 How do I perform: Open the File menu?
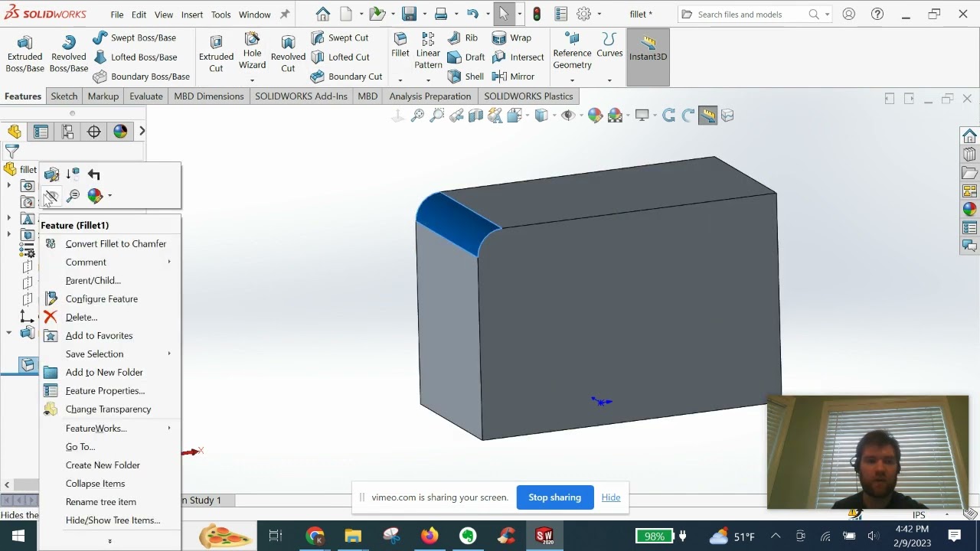(116, 14)
